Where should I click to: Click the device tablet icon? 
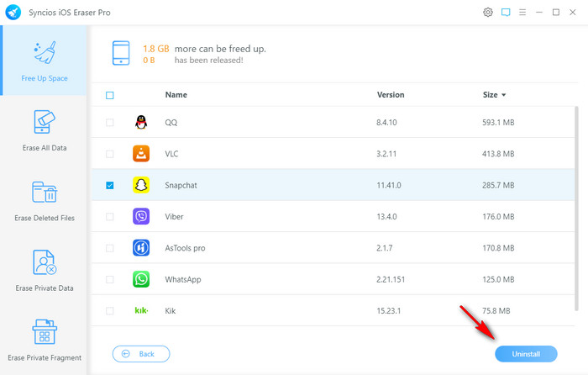[121, 53]
